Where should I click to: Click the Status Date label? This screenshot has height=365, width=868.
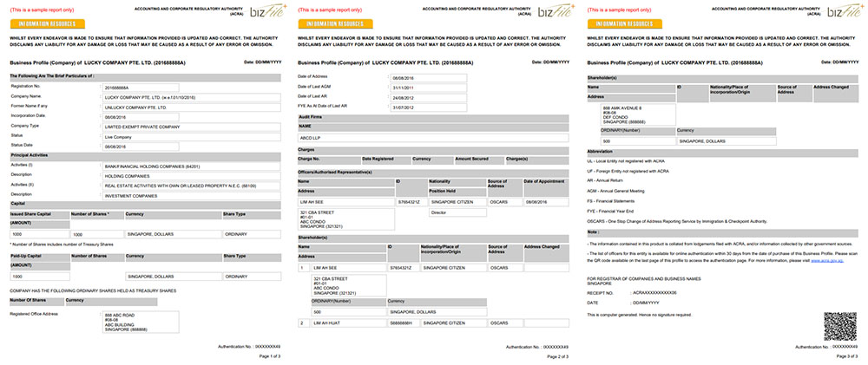tap(23, 146)
